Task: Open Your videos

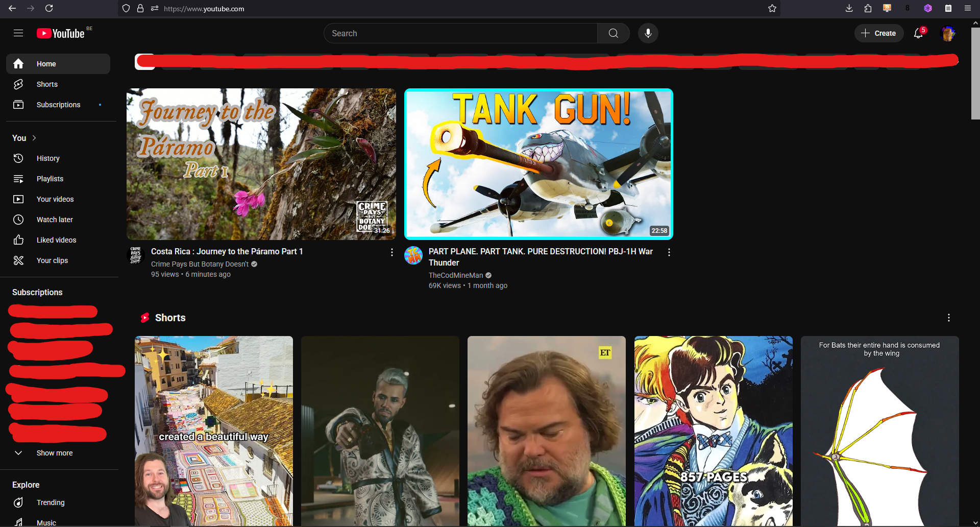Action: (x=58, y=199)
